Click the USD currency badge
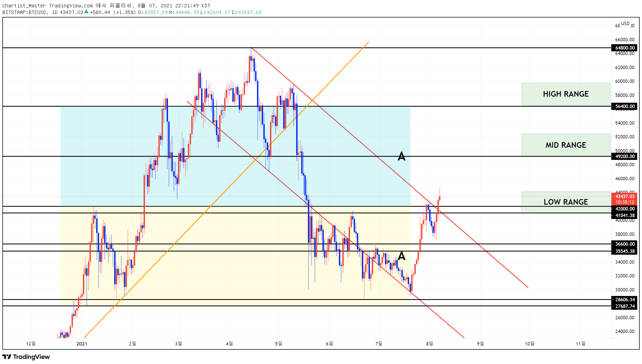 click(625, 24)
